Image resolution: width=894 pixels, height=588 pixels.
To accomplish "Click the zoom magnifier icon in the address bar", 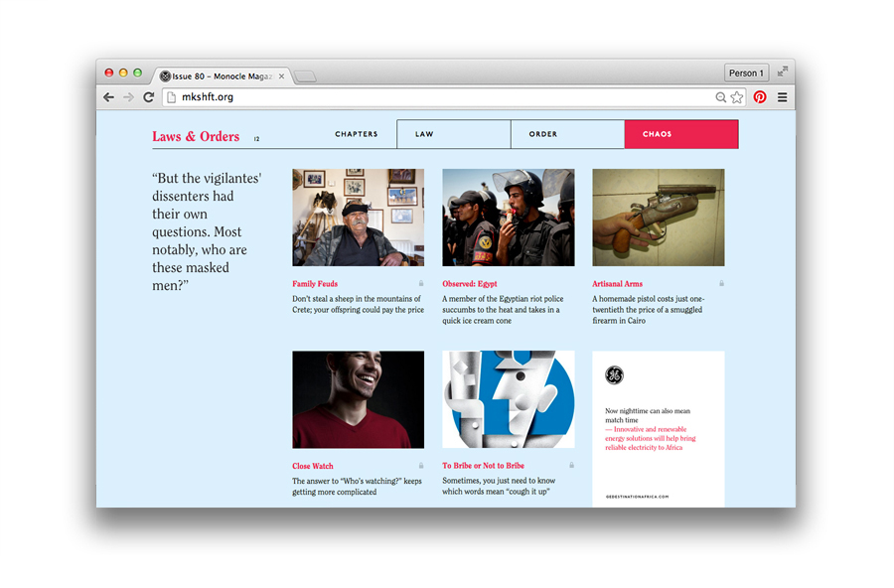I will pos(721,97).
